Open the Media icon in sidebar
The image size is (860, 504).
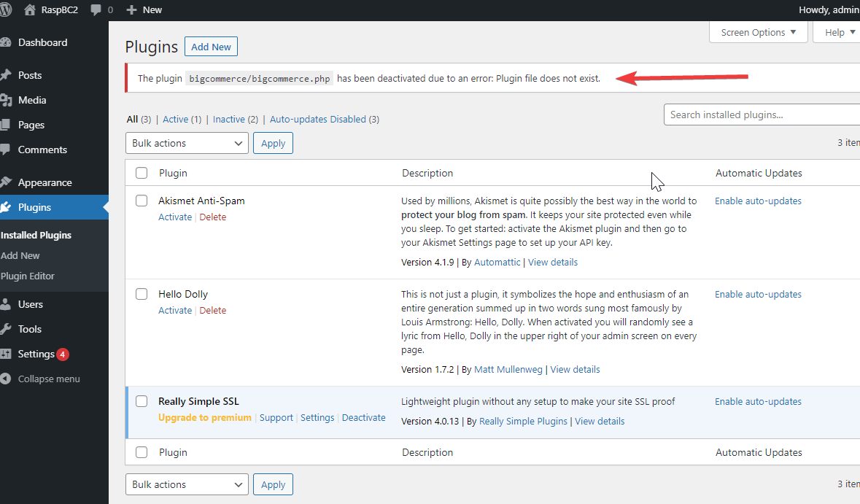pyautogui.click(x=6, y=100)
